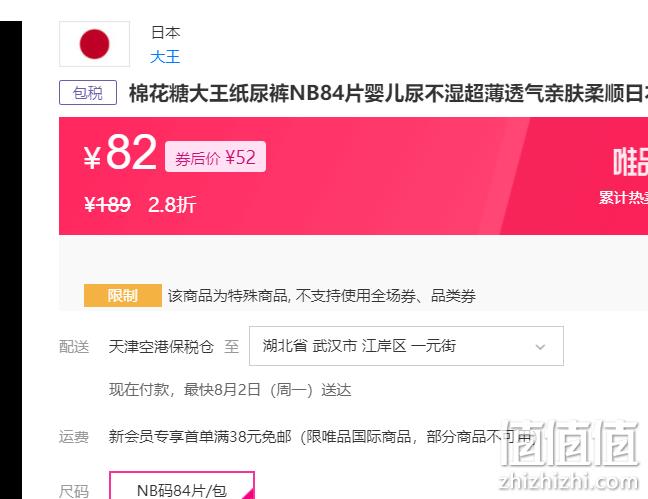This screenshot has height=499, width=648.
Task: Click the 天津空港保税仓 warehouse text
Action: point(161,346)
